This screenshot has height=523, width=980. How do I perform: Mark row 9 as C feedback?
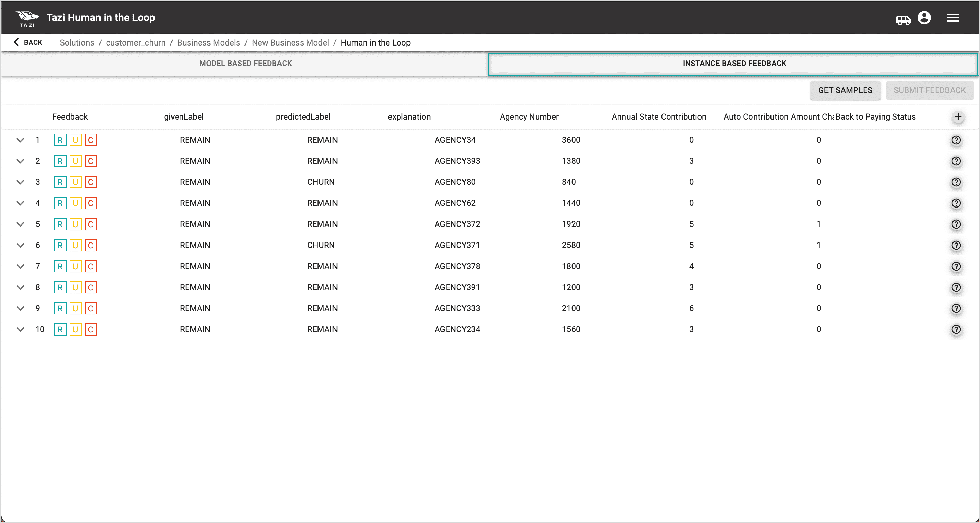point(91,308)
